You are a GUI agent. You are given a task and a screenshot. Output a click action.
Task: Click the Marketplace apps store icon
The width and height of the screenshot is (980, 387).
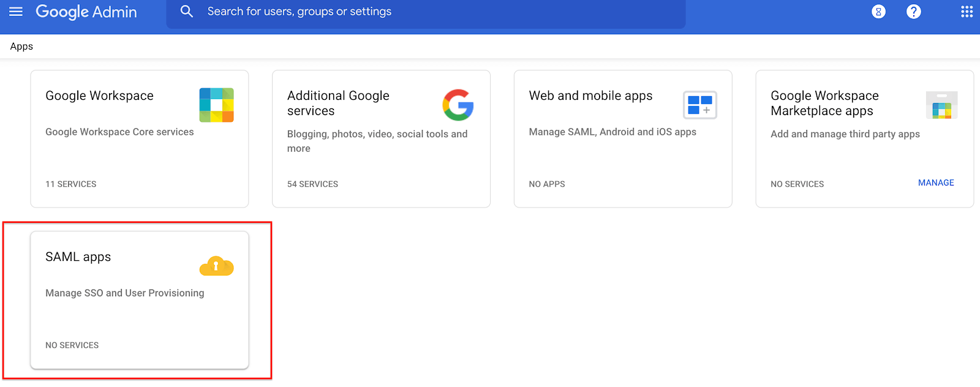(x=941, y=105)
